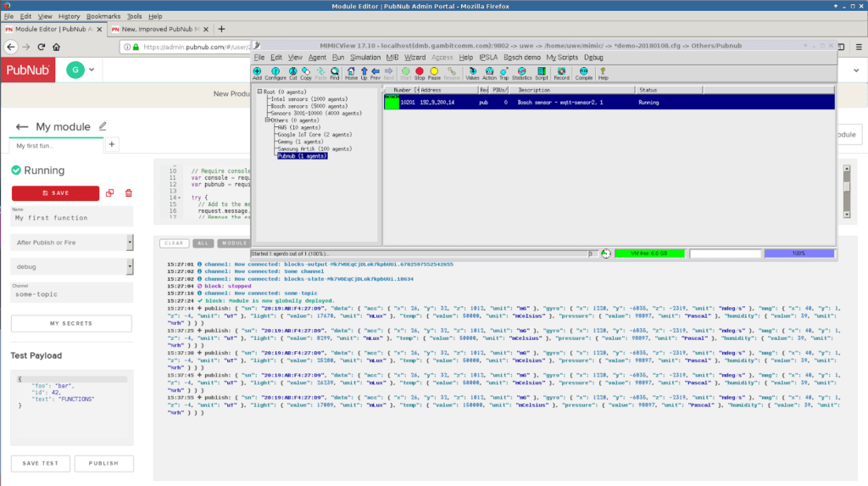This screenshot has width=868, height=486.
Task: Toggle the ALL log filter
Action: tap(203, 243)
